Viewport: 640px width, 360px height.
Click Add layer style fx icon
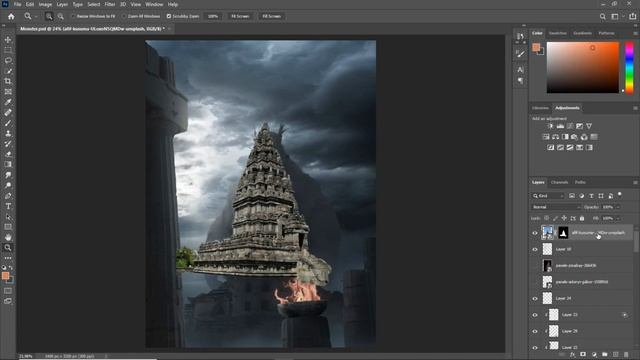pos(572,355)
